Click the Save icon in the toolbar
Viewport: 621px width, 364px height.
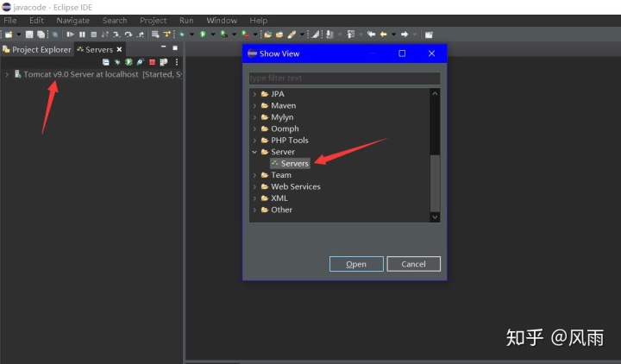pos(29,35)
